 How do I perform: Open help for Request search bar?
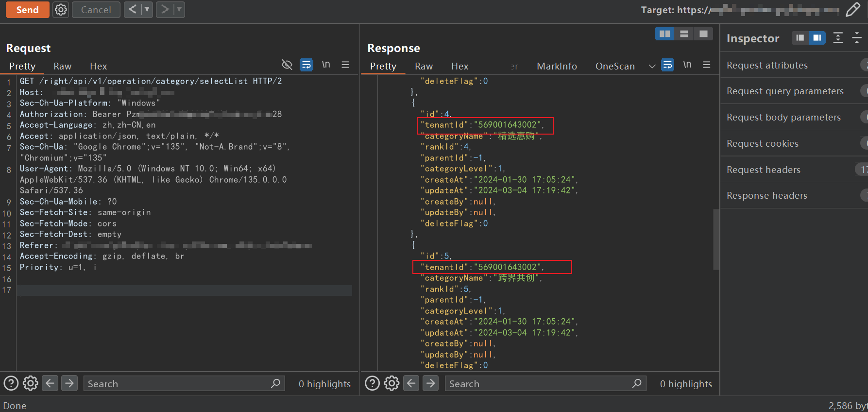tap(11, 383)
